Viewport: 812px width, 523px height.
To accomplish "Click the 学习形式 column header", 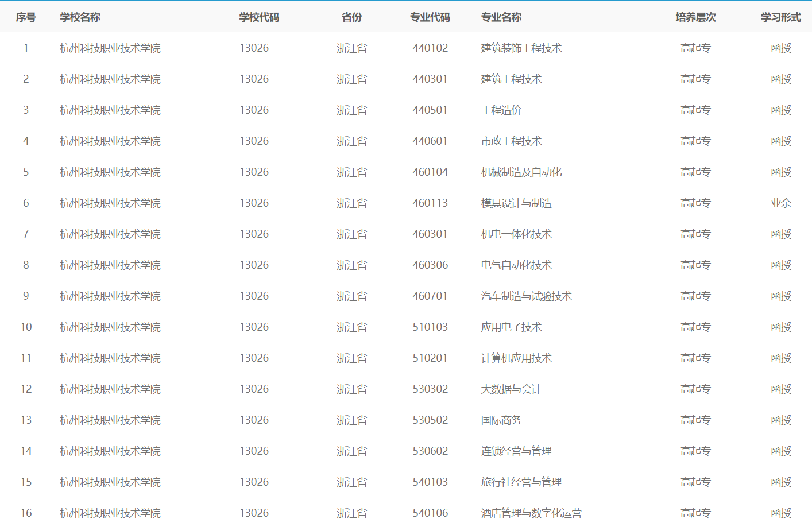I will click(780, 17).
